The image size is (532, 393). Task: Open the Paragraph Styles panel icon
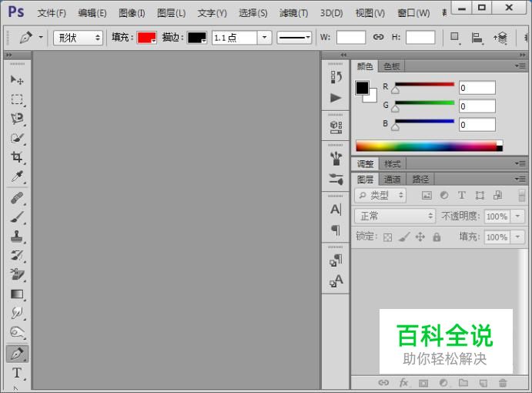pyautogui.click(x=336, y=260)
